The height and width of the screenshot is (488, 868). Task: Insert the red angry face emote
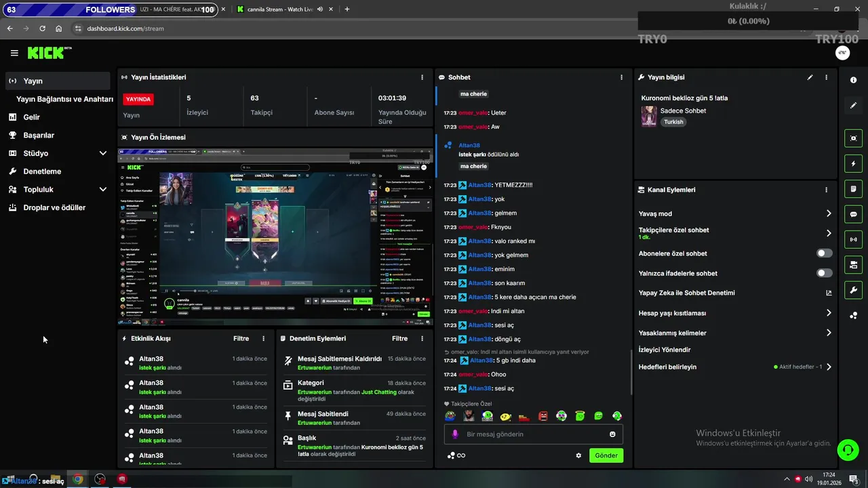tap(542, 416)
